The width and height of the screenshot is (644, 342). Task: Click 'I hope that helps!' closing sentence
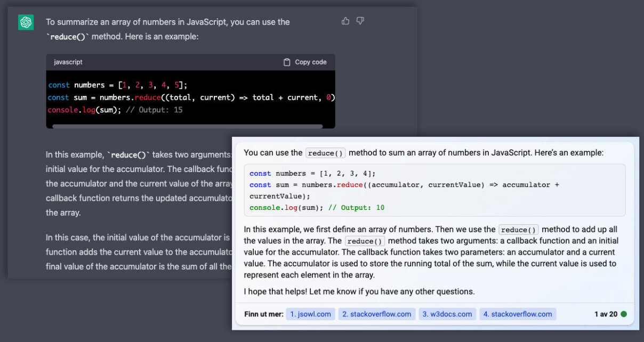[359, 291]
